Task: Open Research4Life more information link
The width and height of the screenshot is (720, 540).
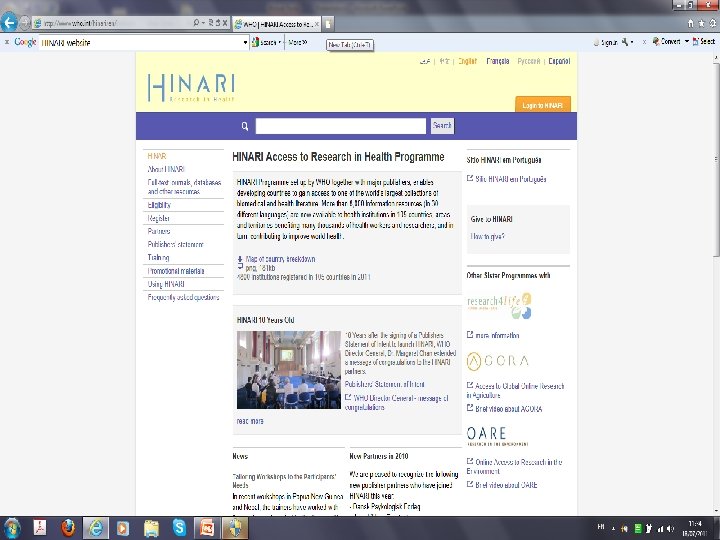Action: coord(497,335)
